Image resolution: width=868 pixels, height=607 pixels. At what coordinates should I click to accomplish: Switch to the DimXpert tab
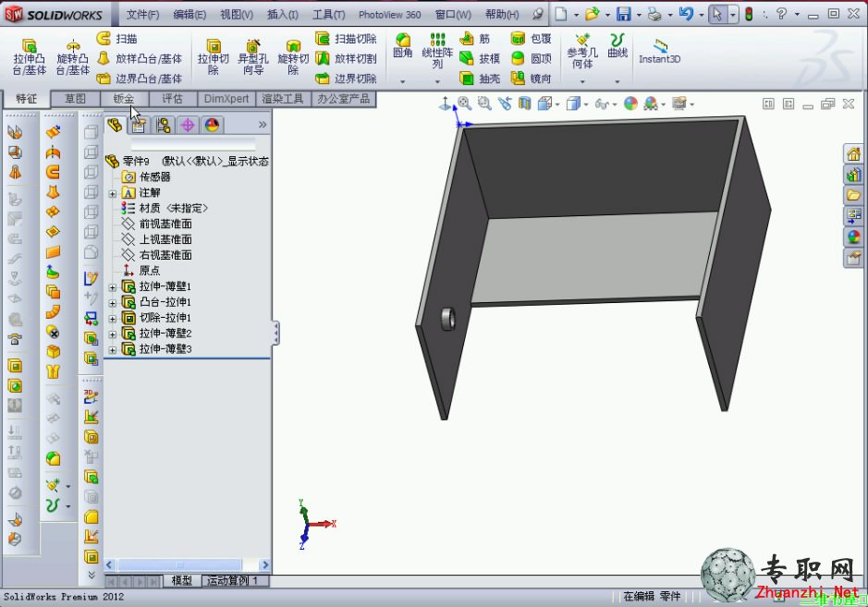click(x=226, y=99)
